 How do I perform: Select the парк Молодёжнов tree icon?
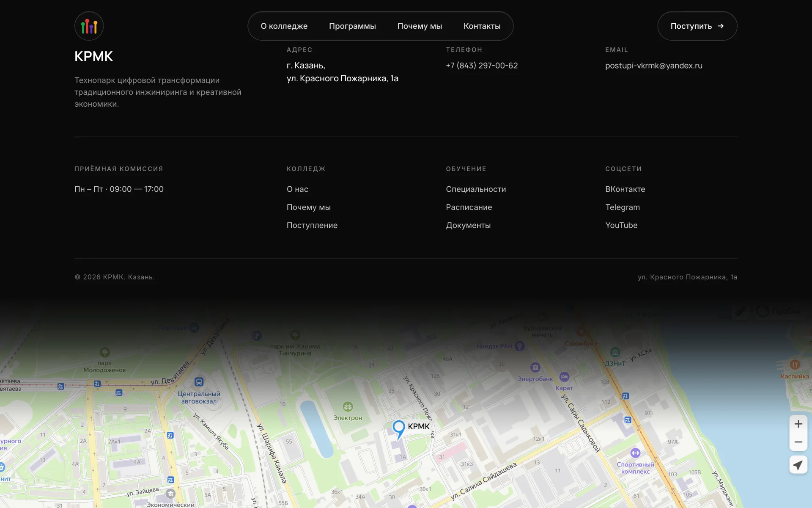tap(104, 352)
